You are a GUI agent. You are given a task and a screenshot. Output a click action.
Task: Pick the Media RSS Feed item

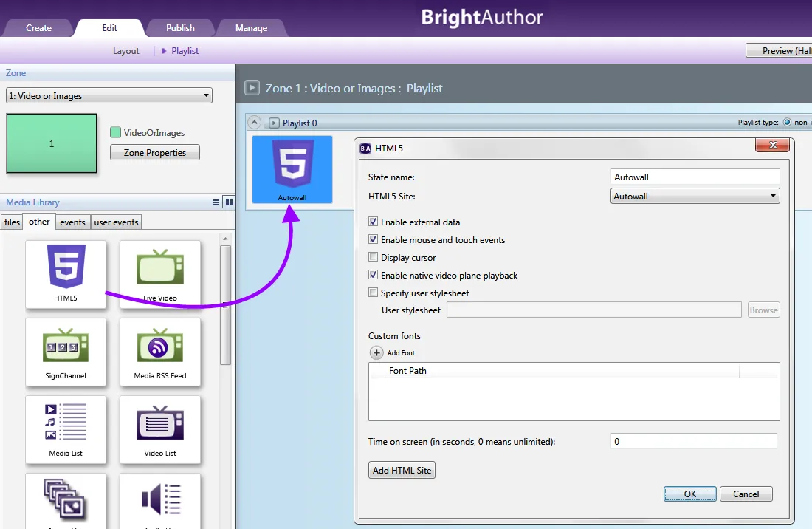coord(160,352)
